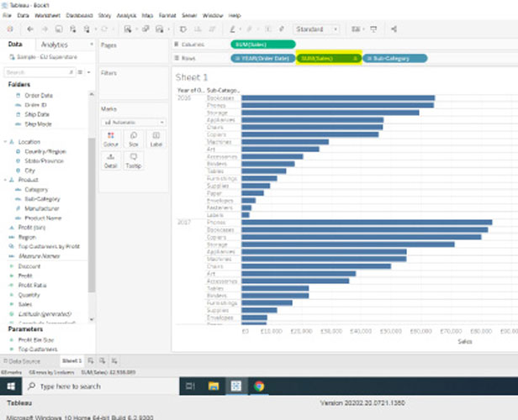Open the highlighted SUM(Sales) pill in Rows
The width and height of the screenshot is (518, 420).
tap(328, 59)
